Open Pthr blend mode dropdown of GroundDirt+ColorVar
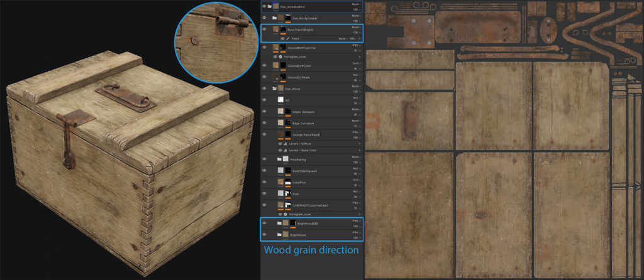 [356, 45]
